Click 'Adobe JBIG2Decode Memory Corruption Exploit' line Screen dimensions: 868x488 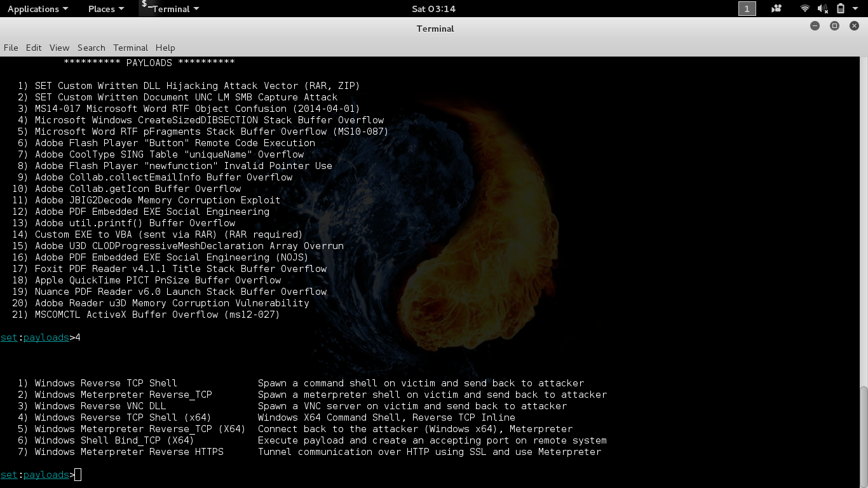158,200
